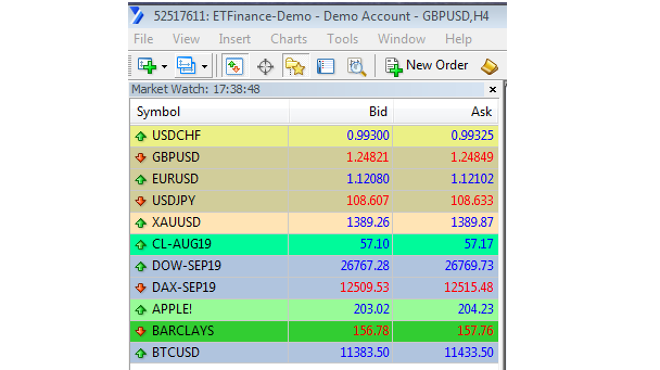
Task: Click the MetaTrader logo in title bar
Action: [x=137, y=16]
